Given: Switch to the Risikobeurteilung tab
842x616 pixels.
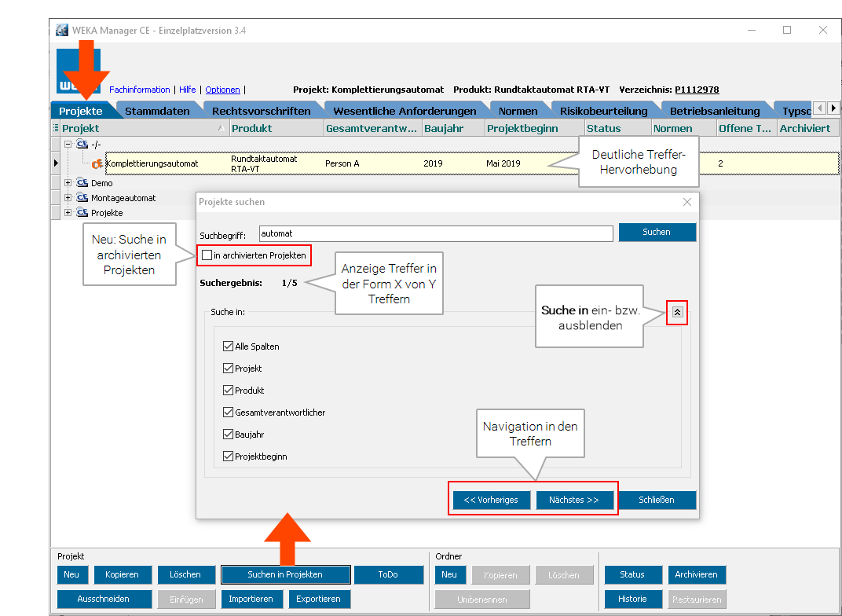Looking at the screenshot, I should click(603, 111).
